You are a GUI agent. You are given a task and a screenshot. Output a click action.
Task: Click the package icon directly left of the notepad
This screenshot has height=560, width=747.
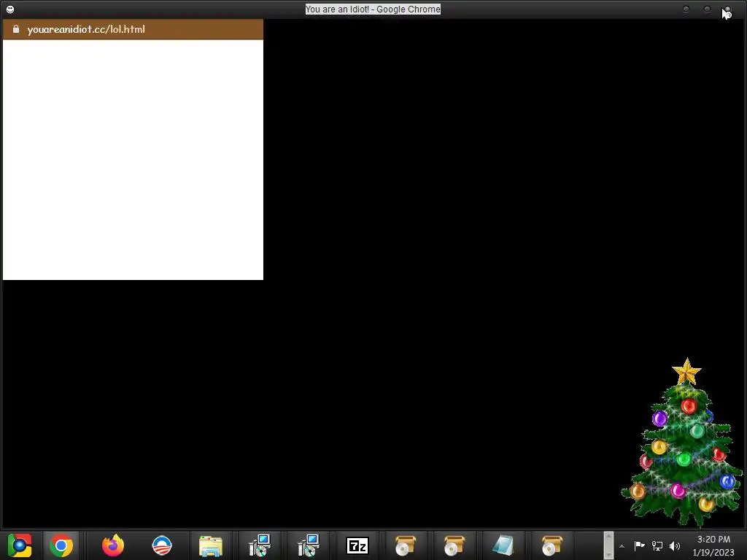coord(454,545)
